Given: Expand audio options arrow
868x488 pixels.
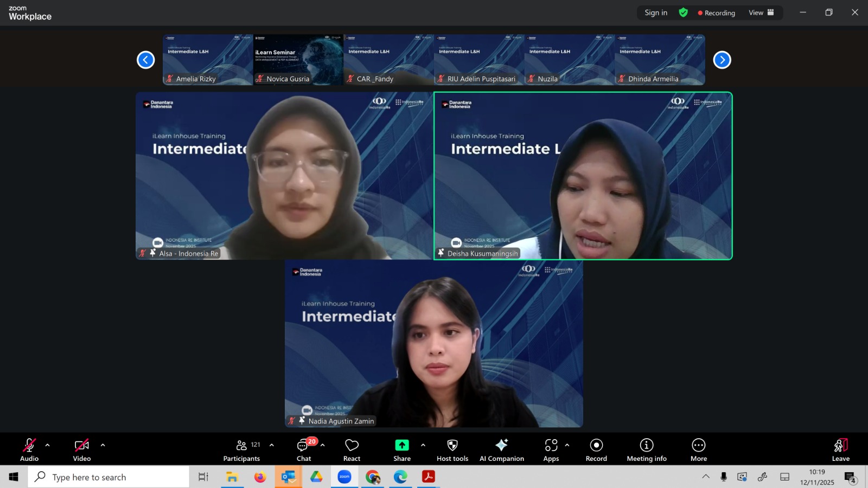Looking at the screenshot, I should (48, 445).
